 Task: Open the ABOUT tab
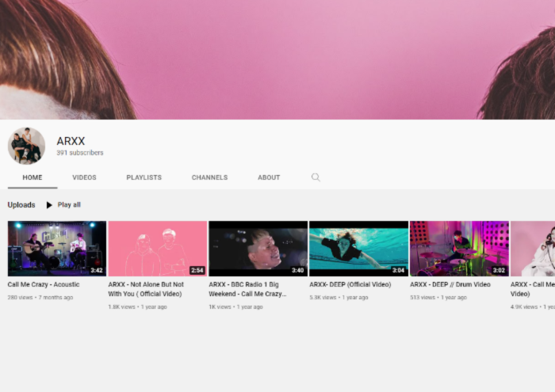click(x=269, y=177)
